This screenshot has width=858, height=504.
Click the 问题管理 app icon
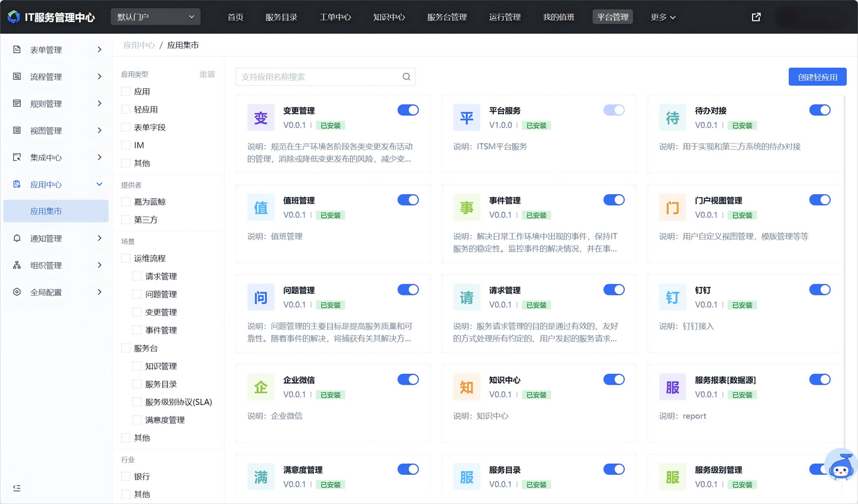click(x=261, y=297)
